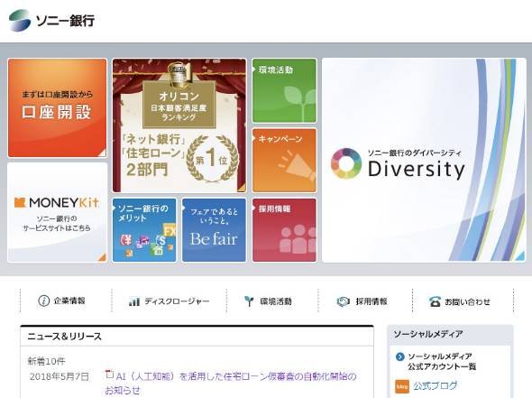Click the 2018年5月7日 date
The image size is (532, 398).
[59, 376]
